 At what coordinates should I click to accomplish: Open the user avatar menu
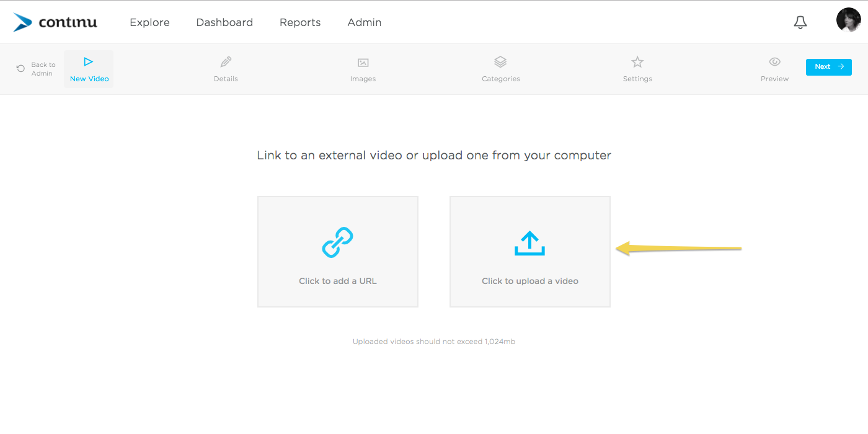848,20
